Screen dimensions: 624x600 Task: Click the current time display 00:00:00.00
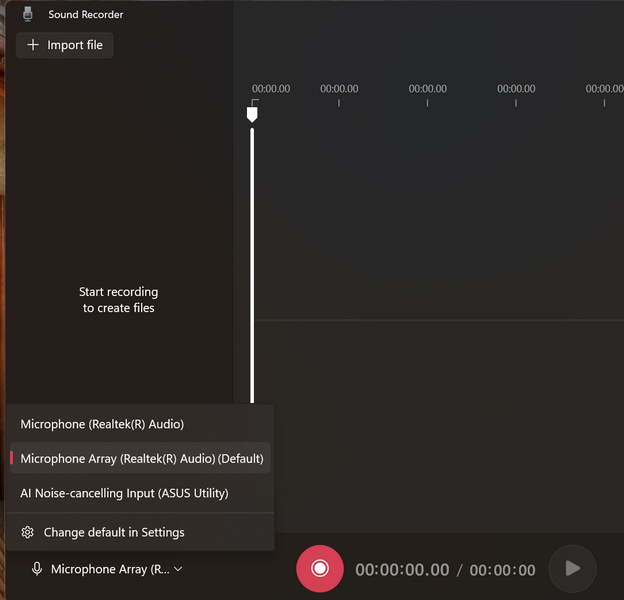click(x=402, y=570)
